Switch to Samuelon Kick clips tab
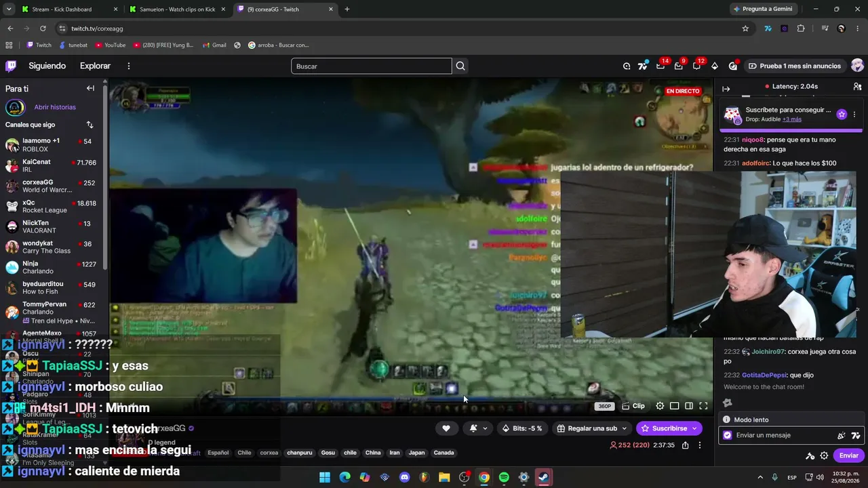The width and height of the screenshot is (868, 488). (177, 9)
